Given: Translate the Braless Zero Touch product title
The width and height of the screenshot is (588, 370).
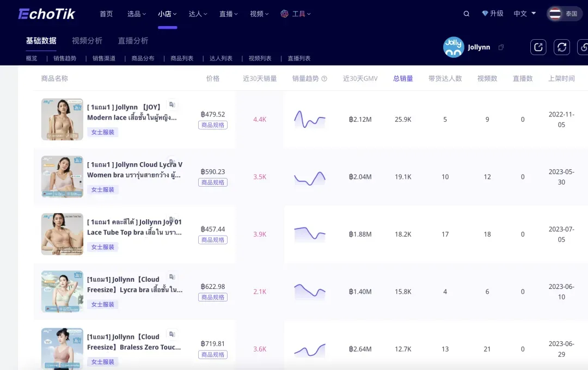Looking at the screenshot, I should click(172, 334).
